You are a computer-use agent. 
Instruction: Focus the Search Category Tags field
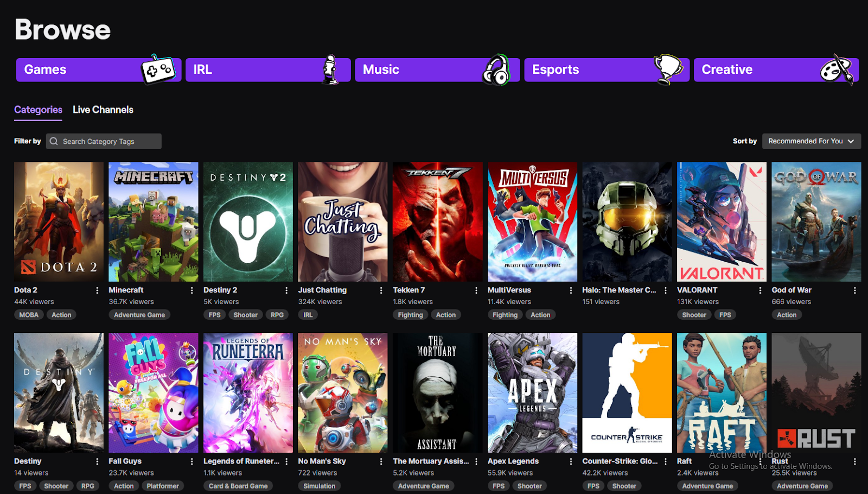point(104,141)
